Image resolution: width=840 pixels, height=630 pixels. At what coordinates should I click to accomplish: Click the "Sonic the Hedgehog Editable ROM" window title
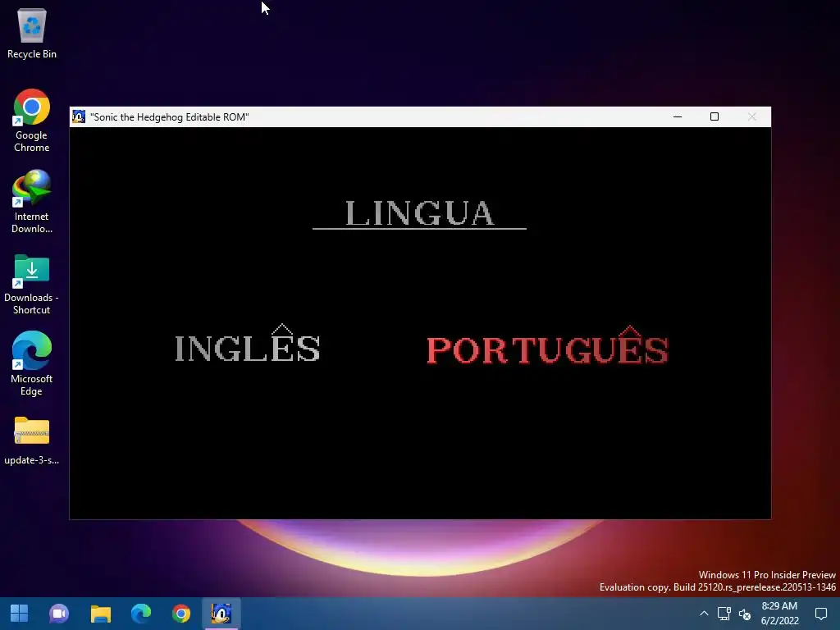click(169, 116)
